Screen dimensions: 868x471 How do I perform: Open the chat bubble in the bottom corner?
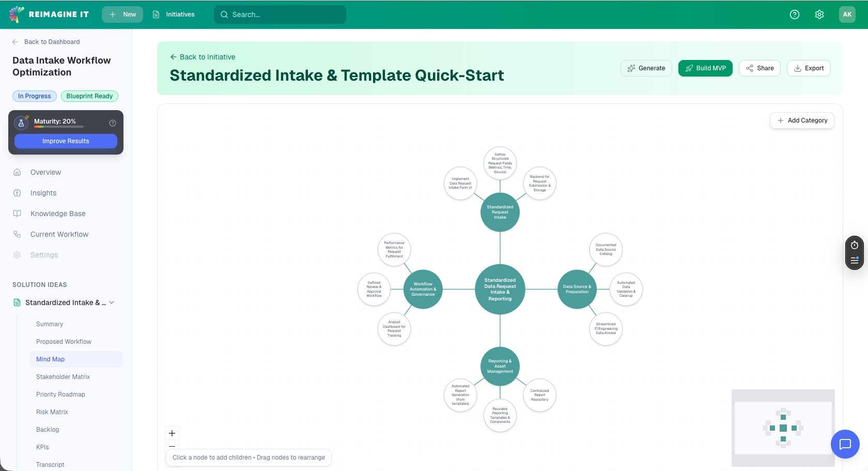click(845, 444)
